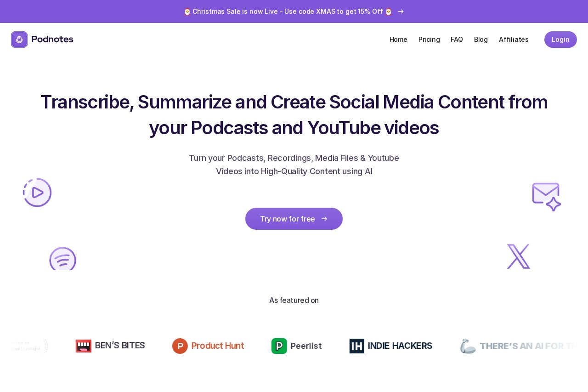588x392 pixels.
Task: Click the Indie Hackers text
Action: pos(400,346)
